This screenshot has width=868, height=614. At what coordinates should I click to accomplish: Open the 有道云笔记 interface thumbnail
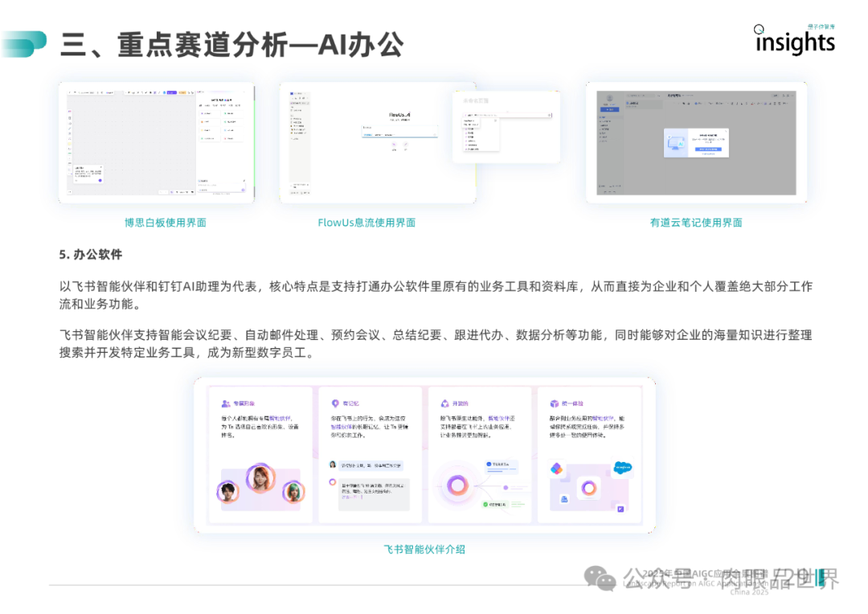[696, 142]
